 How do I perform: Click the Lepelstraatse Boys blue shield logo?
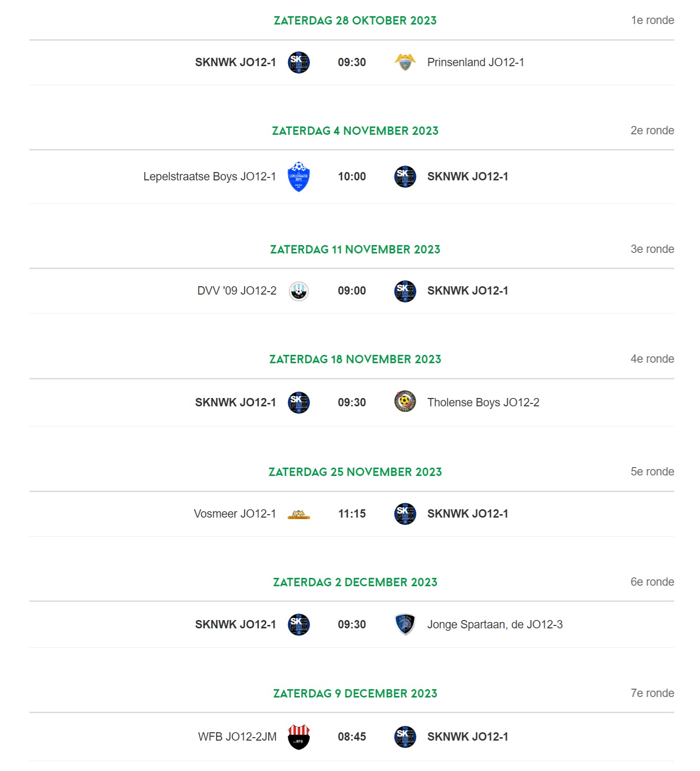[x=299, y=176]
